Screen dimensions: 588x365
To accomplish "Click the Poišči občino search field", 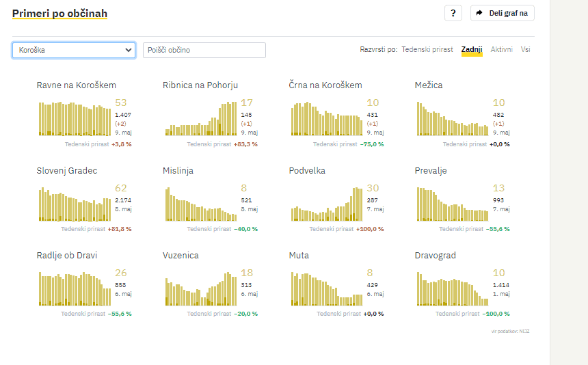I will [x=204, y=50].
